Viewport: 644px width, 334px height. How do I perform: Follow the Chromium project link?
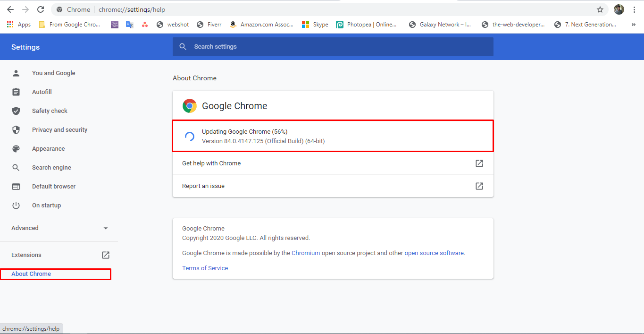pyautogui.click(x=306, y=253)
